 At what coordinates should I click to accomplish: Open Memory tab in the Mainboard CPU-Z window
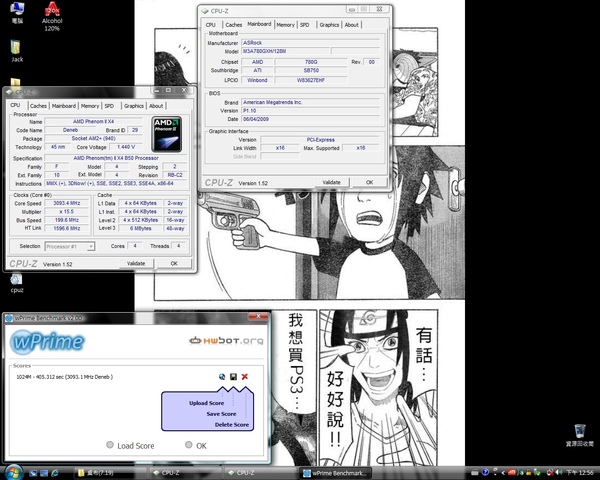pyautogui.click(x=285, y=25)
